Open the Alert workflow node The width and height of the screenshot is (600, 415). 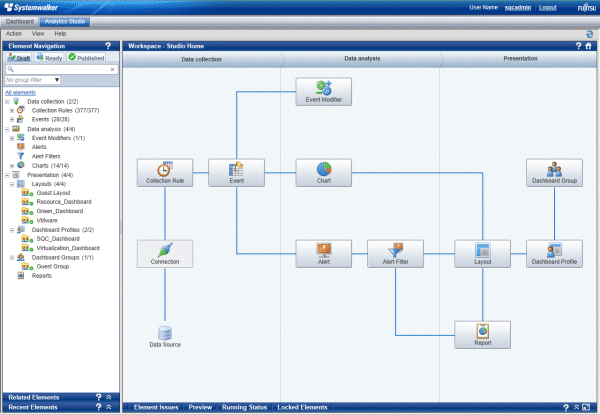323,254
